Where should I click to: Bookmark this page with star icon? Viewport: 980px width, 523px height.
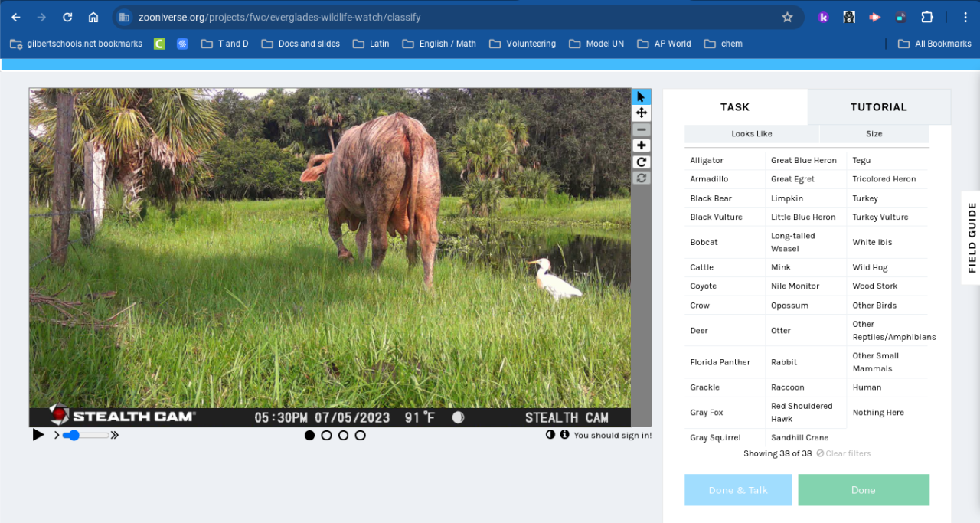787,17
